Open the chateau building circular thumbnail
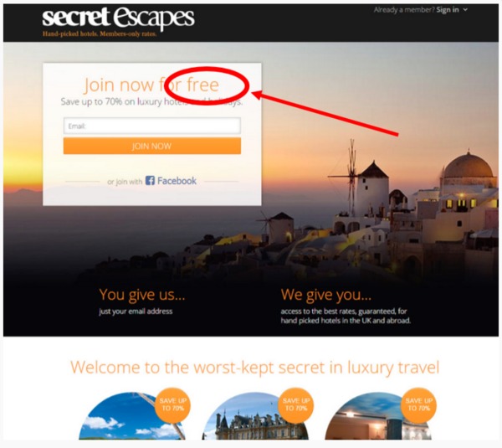Screen dimensions: 502x448 point(254,418)
